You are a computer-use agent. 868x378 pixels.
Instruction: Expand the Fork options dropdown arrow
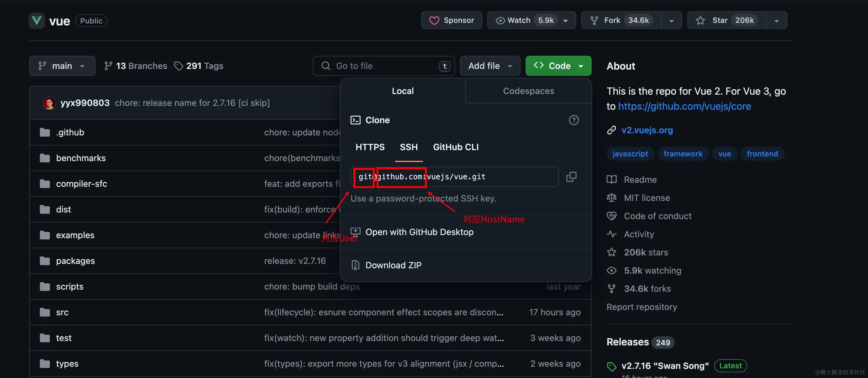pos(671,21)
